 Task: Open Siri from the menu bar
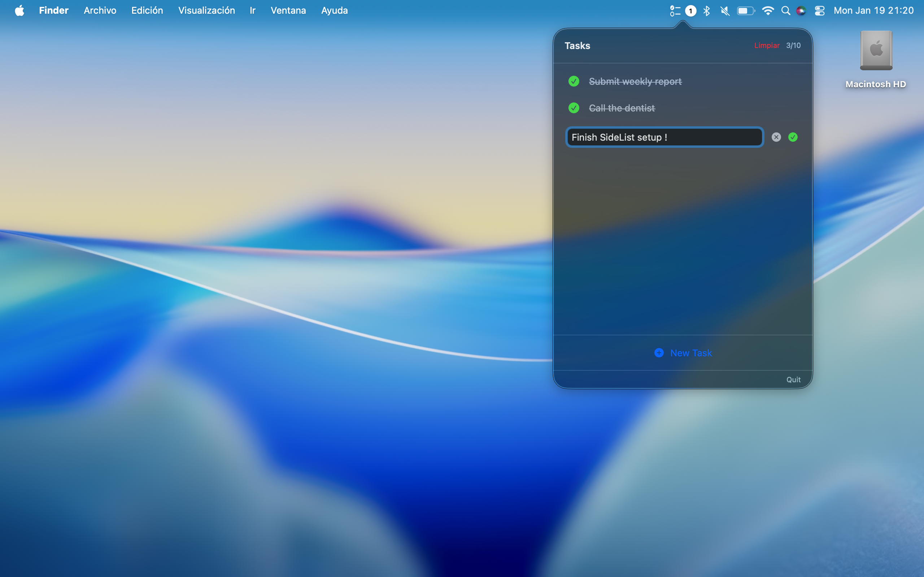802,10
